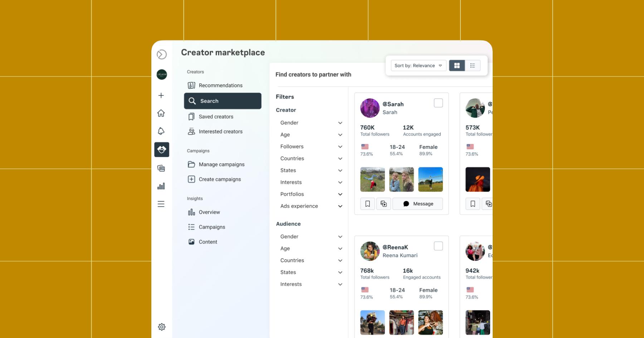644x338 pixels.
Task: Switch to grid view layout
Action: 457,65
